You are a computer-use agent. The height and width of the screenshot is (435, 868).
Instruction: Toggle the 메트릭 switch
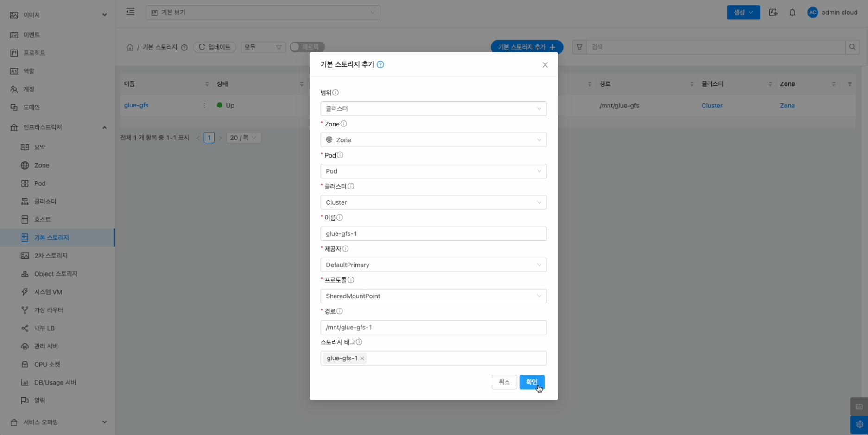(x=307, y=47)
